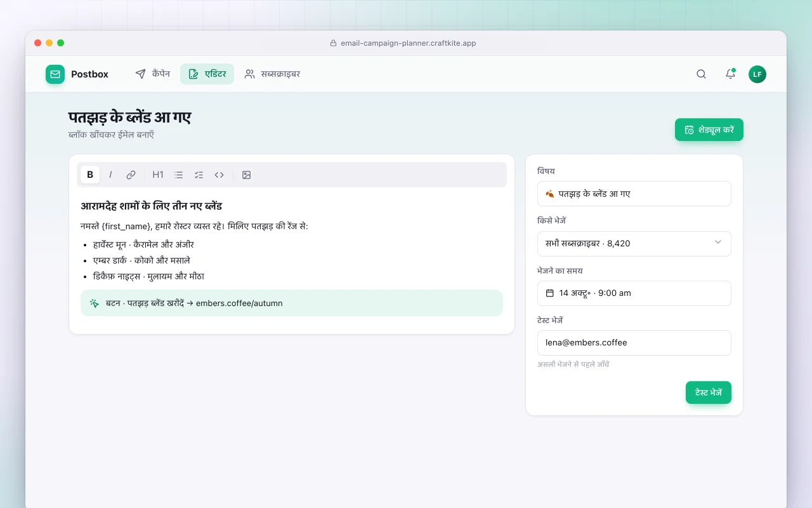
Task: Click the शेड्यूल करें button
Action: coord(709,130)
